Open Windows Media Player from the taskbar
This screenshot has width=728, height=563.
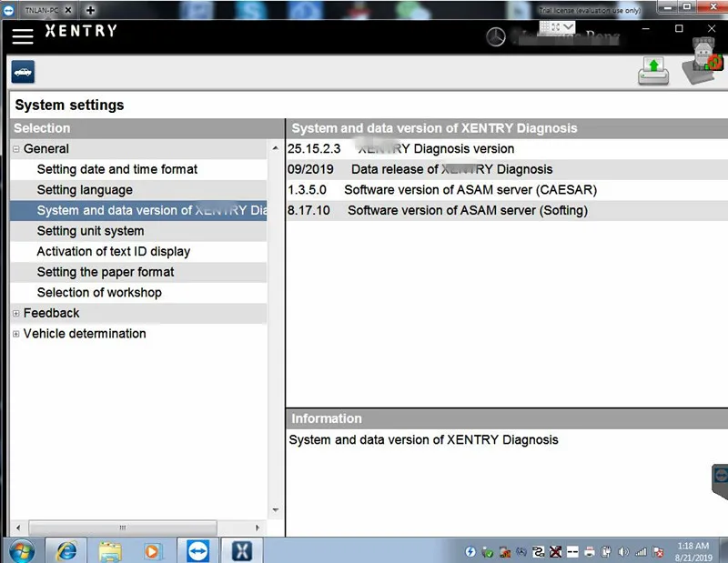152,551
